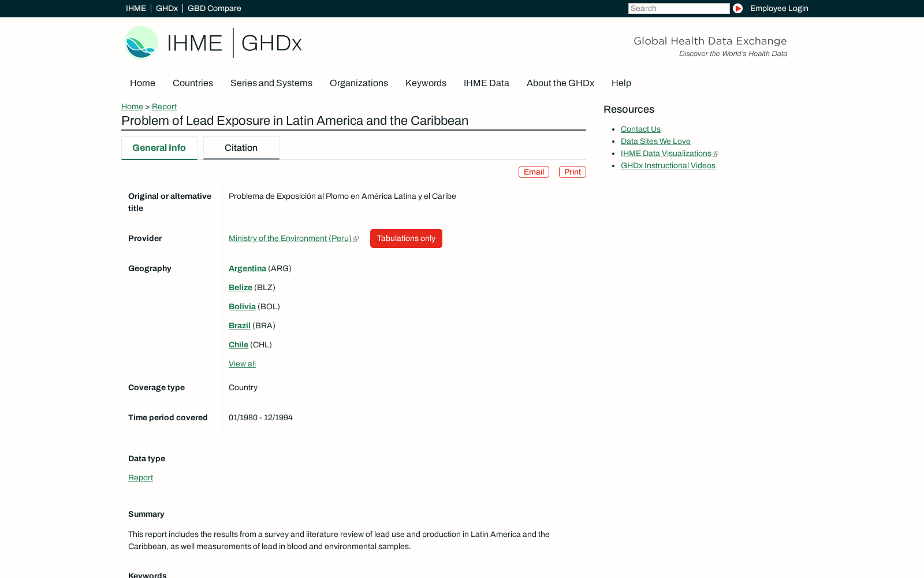
Task: Open GHDx Instructional Videos link
Action: pyautogui.click(x=668, y=166)
